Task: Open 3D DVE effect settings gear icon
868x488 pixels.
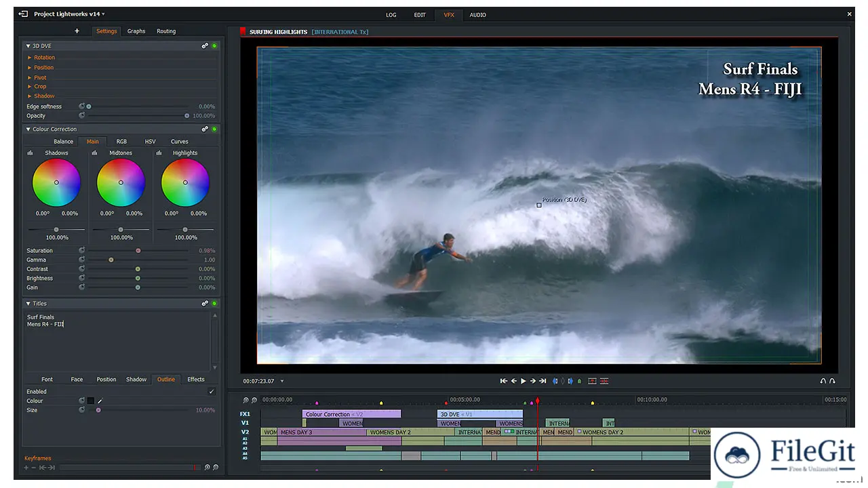Action: [205, 46]
